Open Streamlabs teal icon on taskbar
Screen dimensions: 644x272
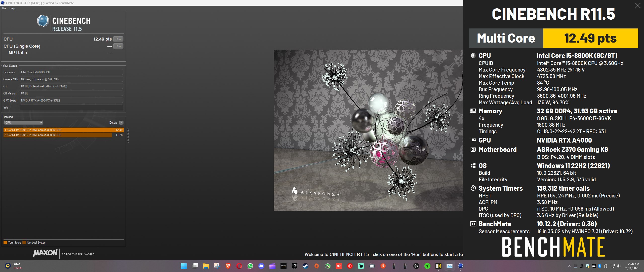coord(361,266)
